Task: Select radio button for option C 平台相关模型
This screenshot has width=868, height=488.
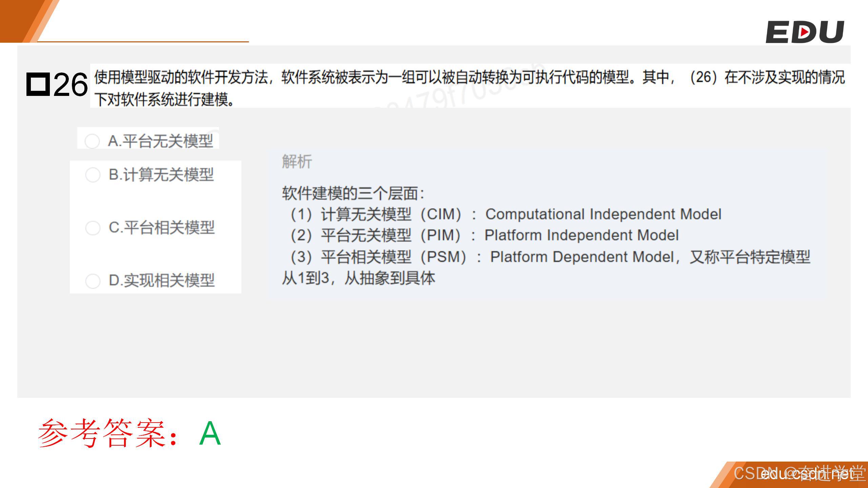Action: click(93, 228)
